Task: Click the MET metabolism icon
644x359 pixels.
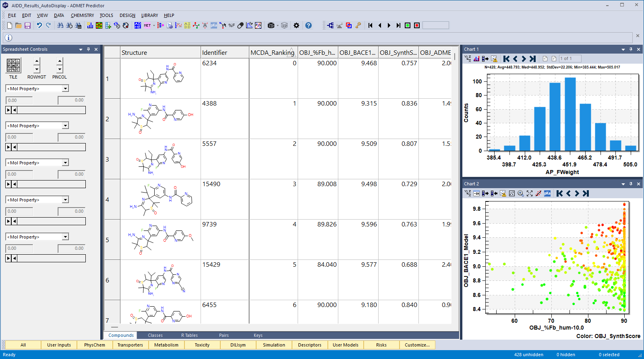Action: point(147,25)
